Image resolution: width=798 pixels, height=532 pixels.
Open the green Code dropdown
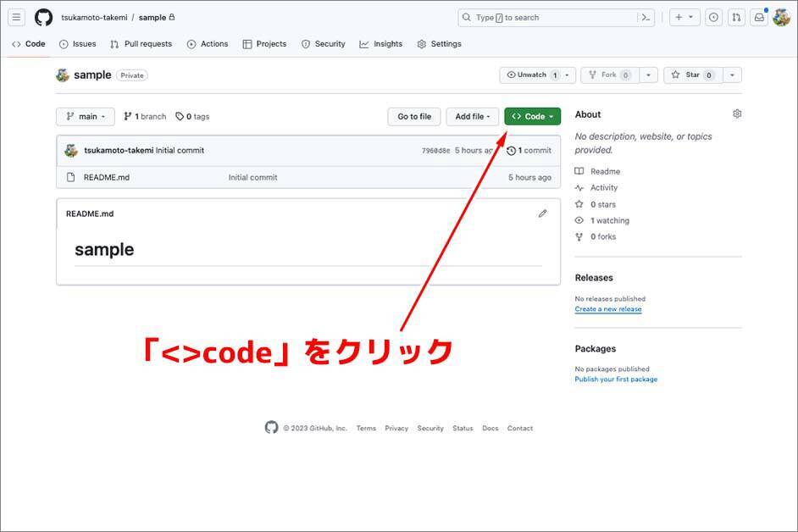coord(532,117)
